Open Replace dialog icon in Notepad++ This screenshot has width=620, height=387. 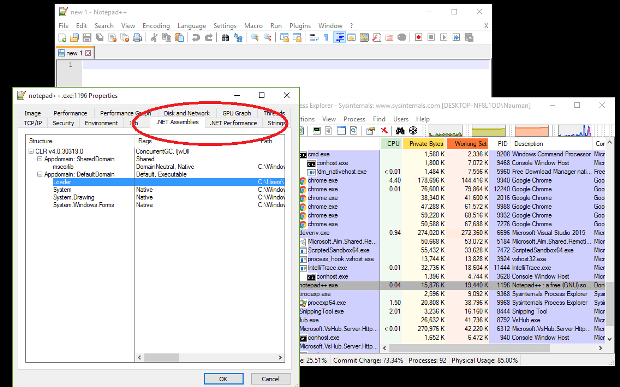tap(238, 38)
